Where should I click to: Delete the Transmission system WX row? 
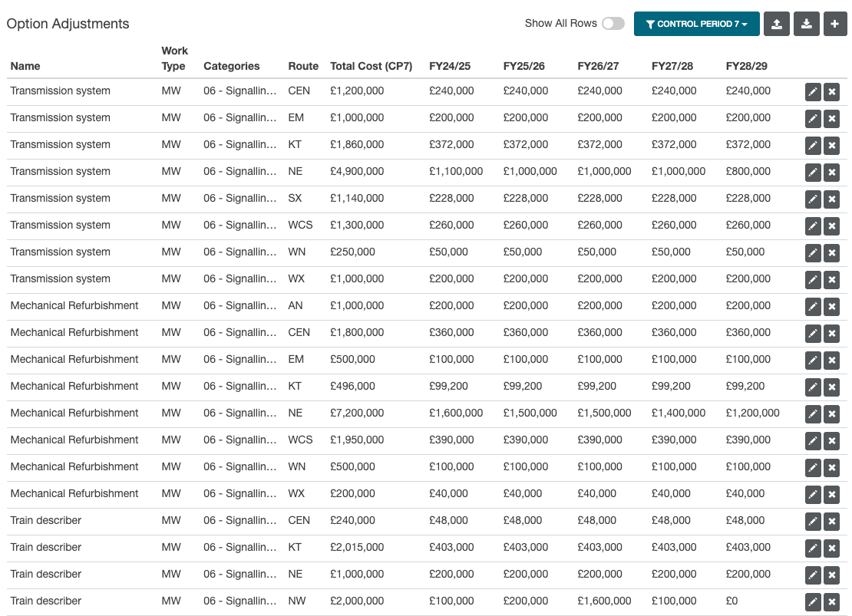(x=831, y=280)
